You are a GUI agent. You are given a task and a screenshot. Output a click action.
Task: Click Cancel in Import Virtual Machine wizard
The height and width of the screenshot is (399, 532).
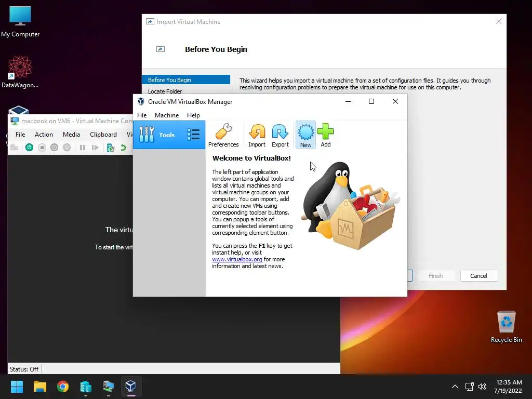click(478, 275)
